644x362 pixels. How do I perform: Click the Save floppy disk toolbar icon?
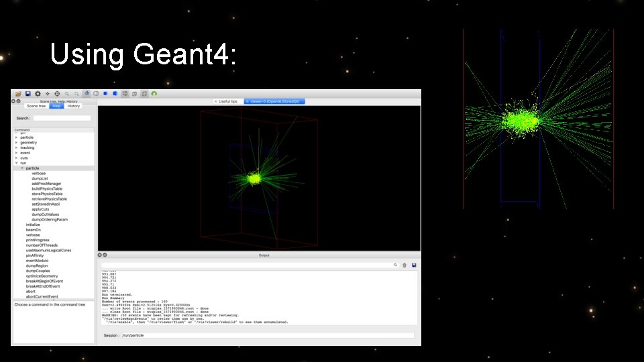click(x=28, y=94)
